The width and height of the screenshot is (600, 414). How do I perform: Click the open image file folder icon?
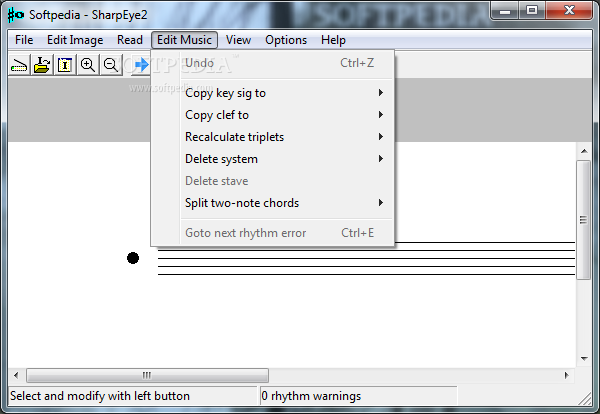42,65
